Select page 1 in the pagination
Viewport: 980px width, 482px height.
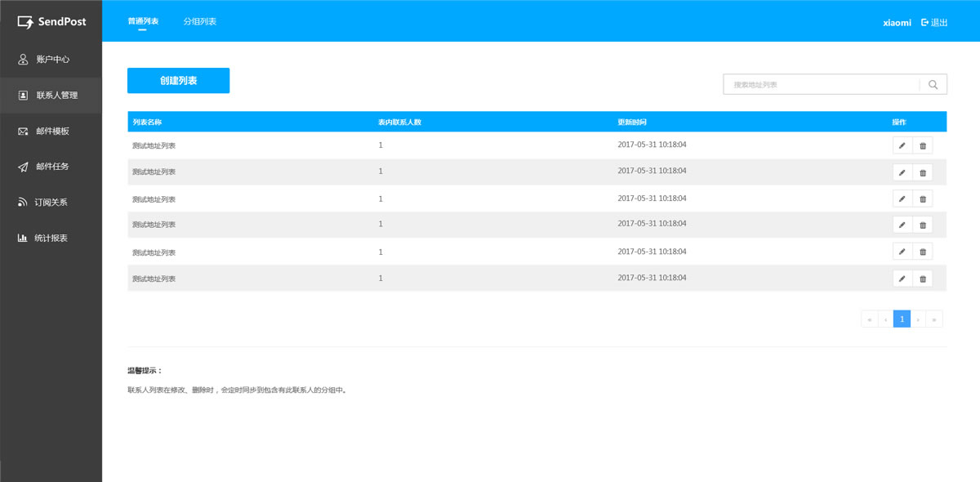point(902,319)
